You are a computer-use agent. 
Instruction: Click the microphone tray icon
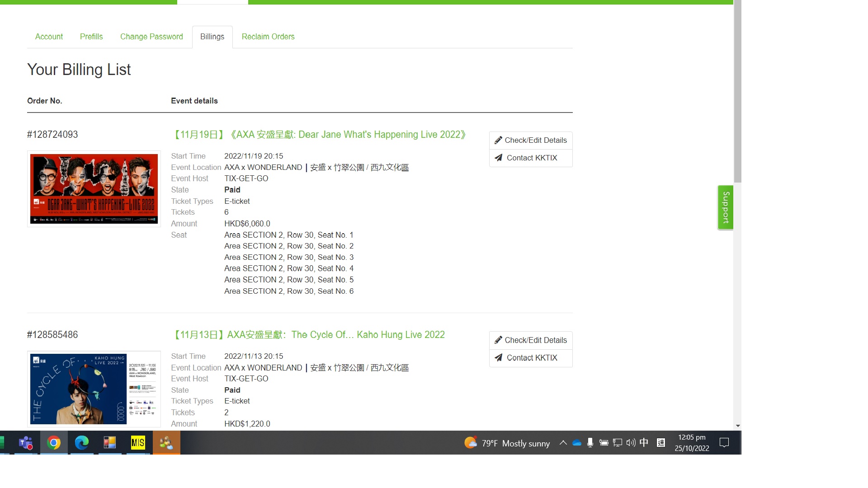pos(590,443)
